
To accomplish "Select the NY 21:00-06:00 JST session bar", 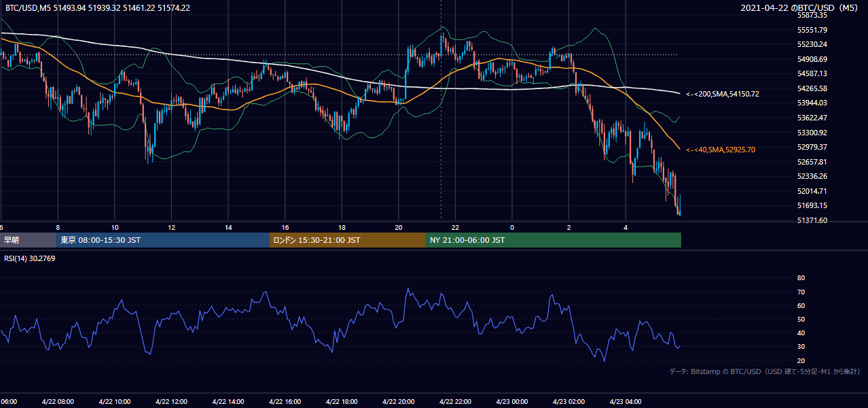I will coord(554,240).
